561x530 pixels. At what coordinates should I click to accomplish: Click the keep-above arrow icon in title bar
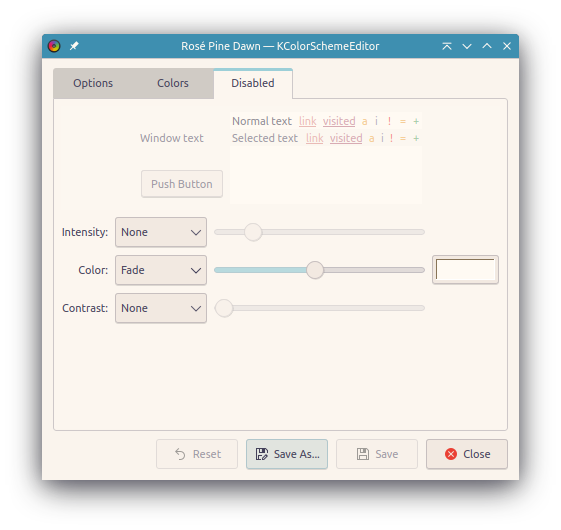447,46
